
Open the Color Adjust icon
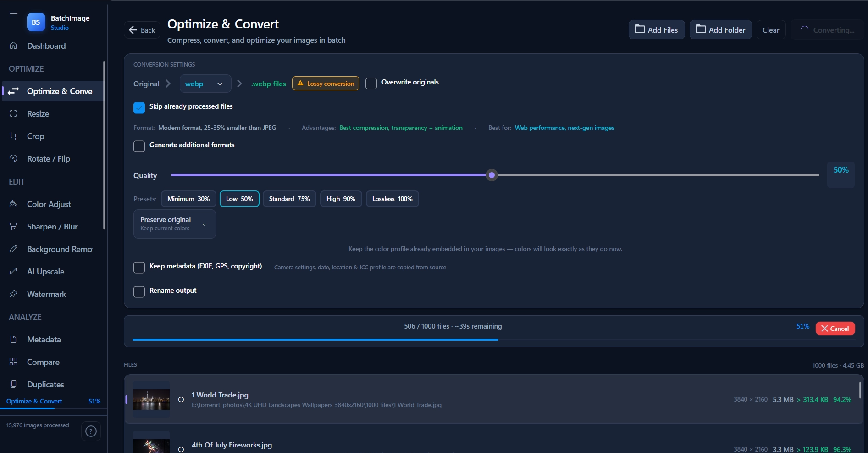(x=13, y=204)
